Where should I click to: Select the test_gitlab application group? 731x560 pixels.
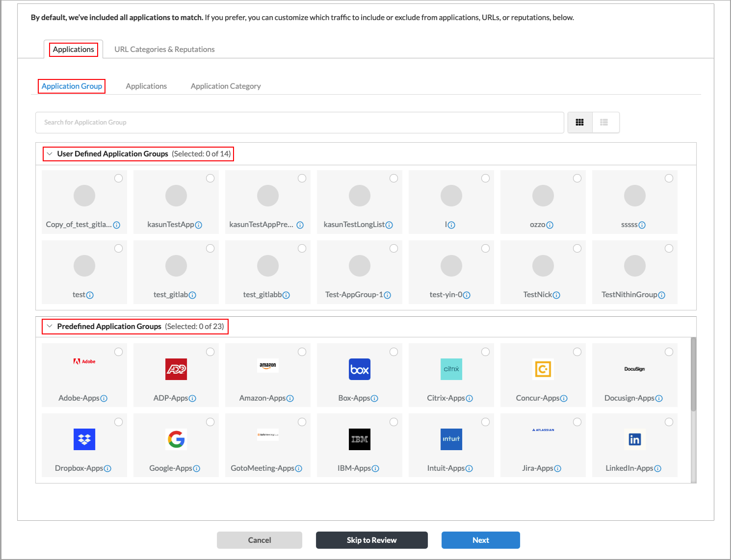[x=210, y=248]
